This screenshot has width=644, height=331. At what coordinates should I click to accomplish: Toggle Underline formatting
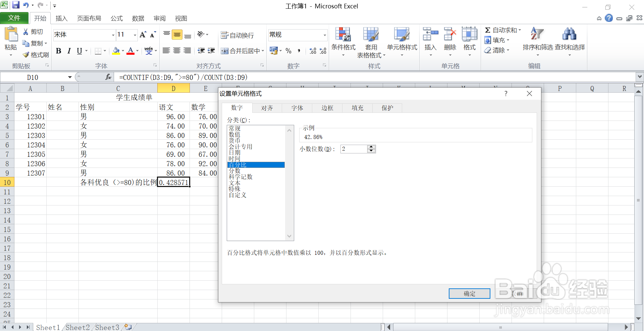point(79,51)
